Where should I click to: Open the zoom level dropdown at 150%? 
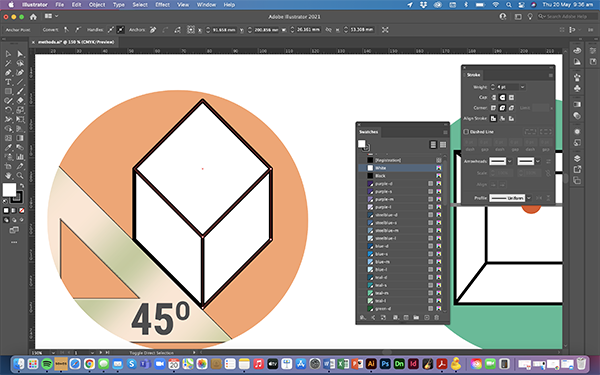(53, 353)
